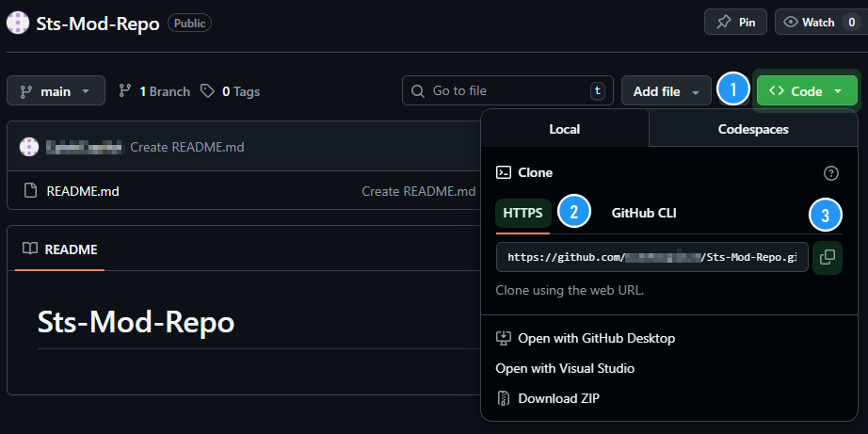868x434 pixels.
Task: Pin this repository with the Pin button
Action: 735,23
